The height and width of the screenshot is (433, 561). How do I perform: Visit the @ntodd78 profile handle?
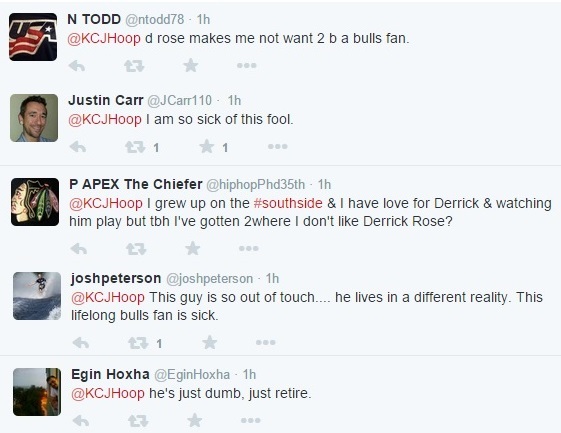[155, 19]
